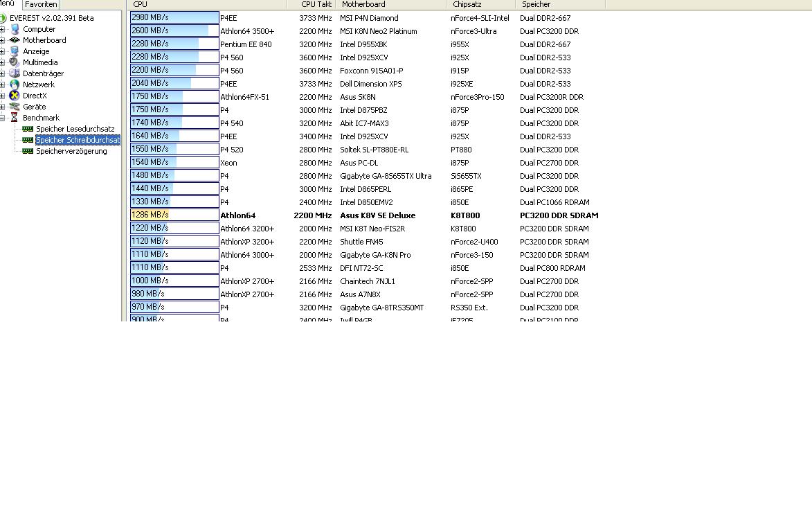The height and width of the screenshot is (532, 812).
Task: Click the Speicherverzögerung memory chip icon
Action: (28, 151)
